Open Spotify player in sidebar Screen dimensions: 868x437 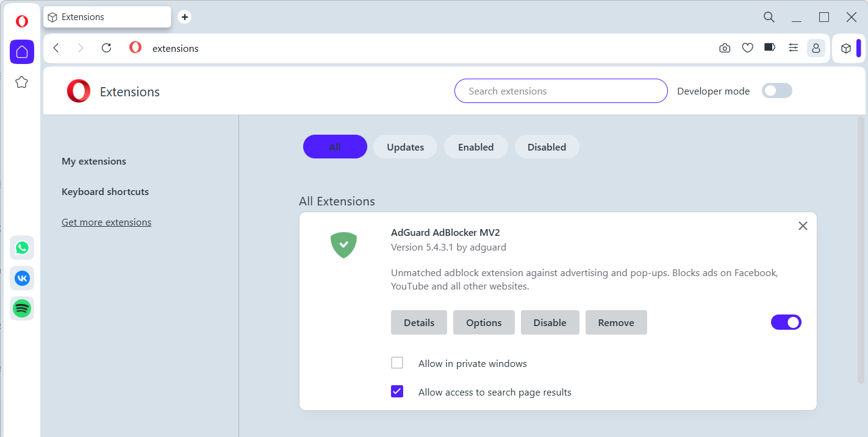coord(22,308)
